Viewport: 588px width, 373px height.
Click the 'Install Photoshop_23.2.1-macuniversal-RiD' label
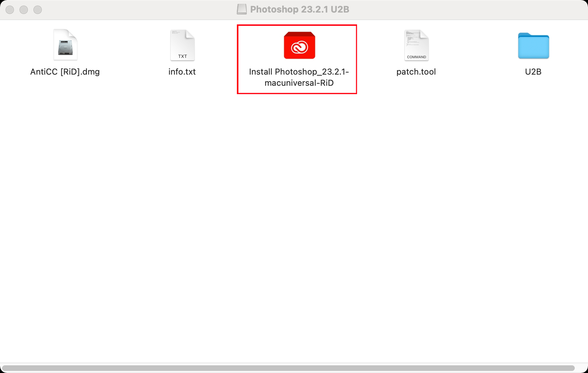coord(299,77)
